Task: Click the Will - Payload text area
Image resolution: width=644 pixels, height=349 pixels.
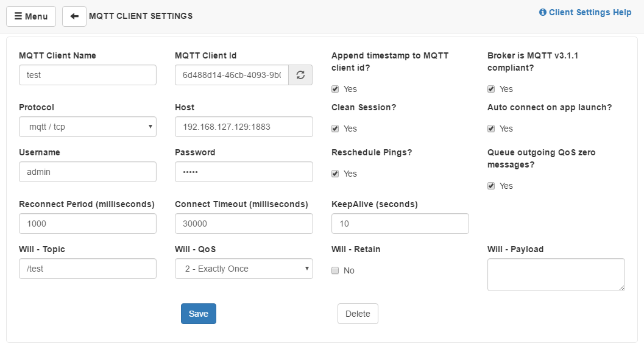Action: coord(556,274)
